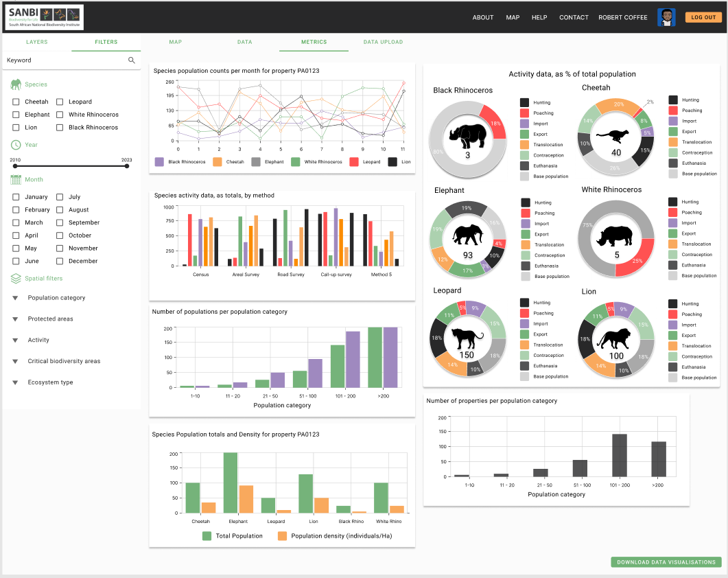Select the White Rhinoceros checkbox
Viewport: 728px width, 578px height.
pos(61,114)
